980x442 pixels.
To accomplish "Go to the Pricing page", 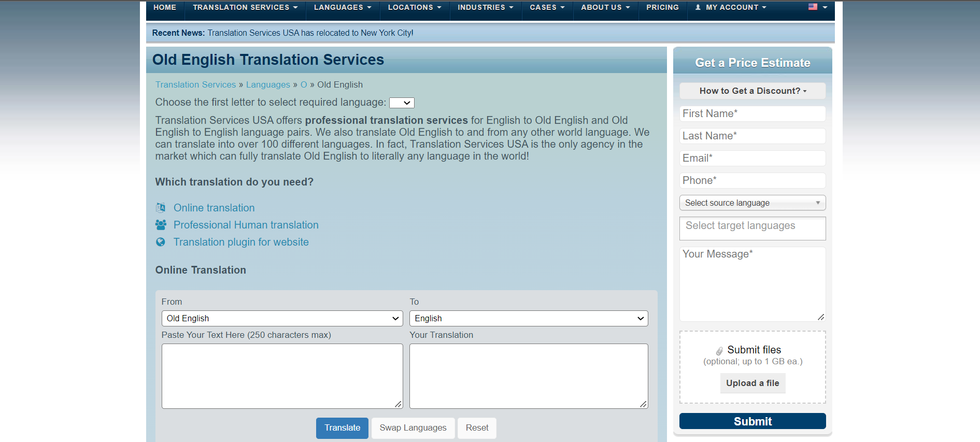I will tap(662, 7).
